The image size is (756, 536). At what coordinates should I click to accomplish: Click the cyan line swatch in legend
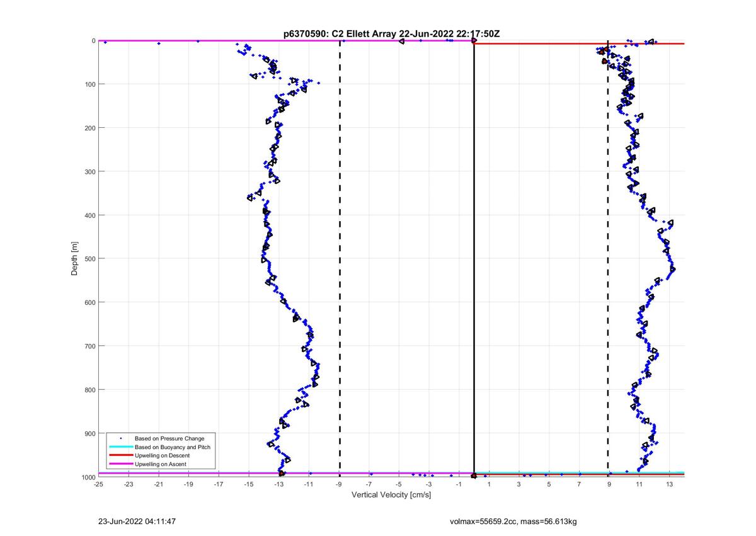(120, 447)
